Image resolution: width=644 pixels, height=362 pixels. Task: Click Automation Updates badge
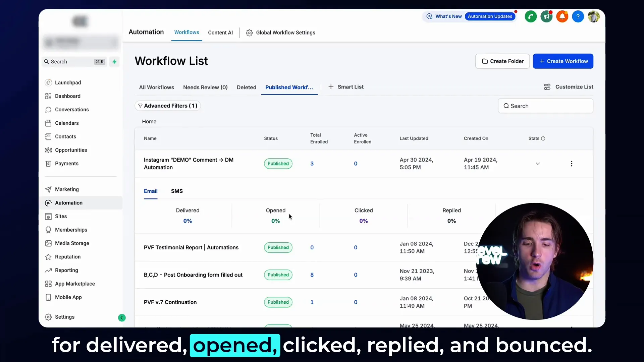point(490,16)
